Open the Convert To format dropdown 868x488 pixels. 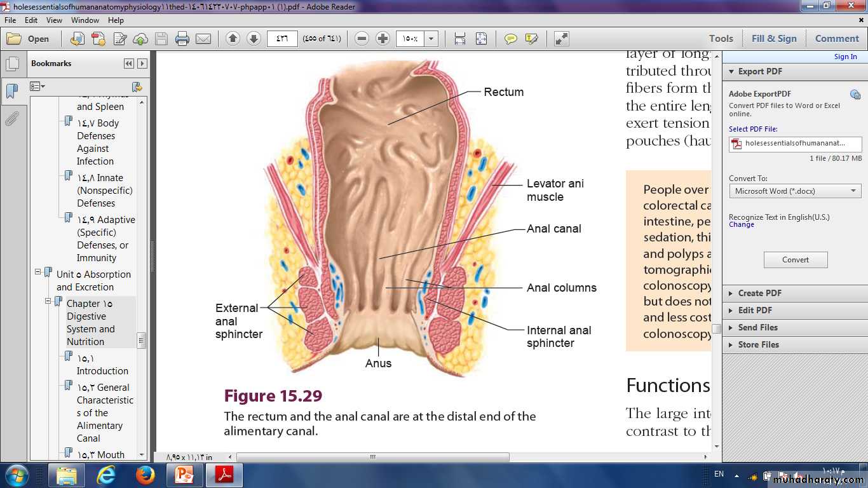(x=795, y=191)
